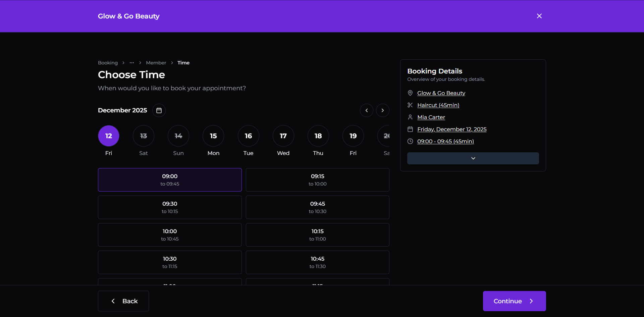Viewport: 644px width, 317px height.
Task: Advance to next week with right arrow
Action: [x=383, y=110]
